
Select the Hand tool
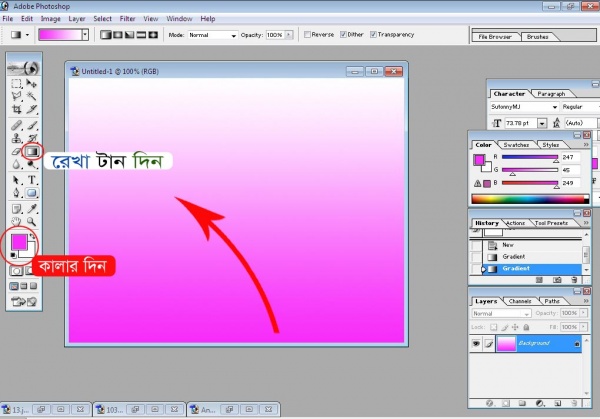(16, 222)
